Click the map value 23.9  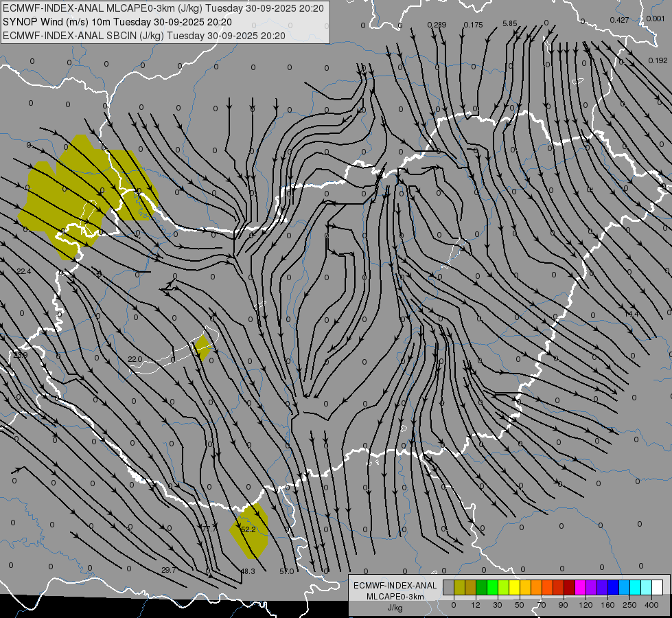(x=20, y=355)
